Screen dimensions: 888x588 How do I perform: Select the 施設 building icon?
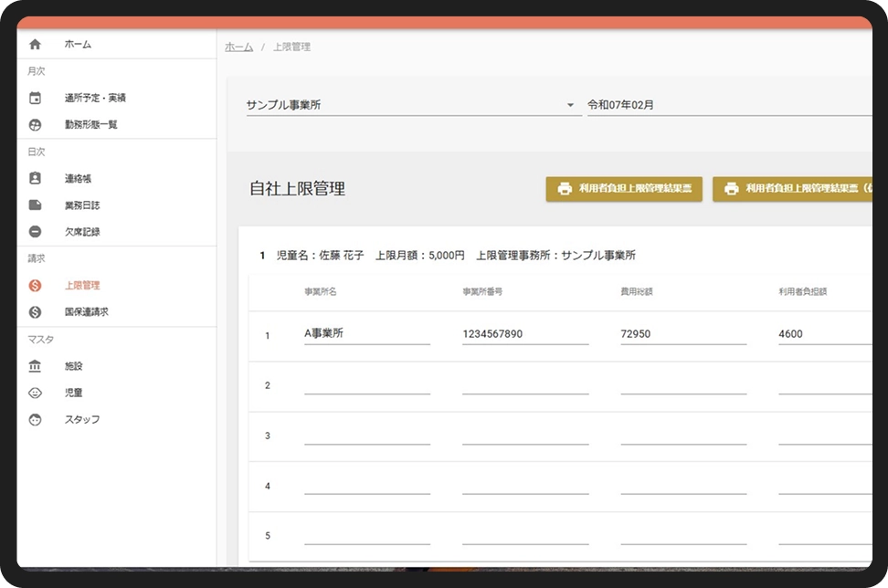[x=35, y=366]
